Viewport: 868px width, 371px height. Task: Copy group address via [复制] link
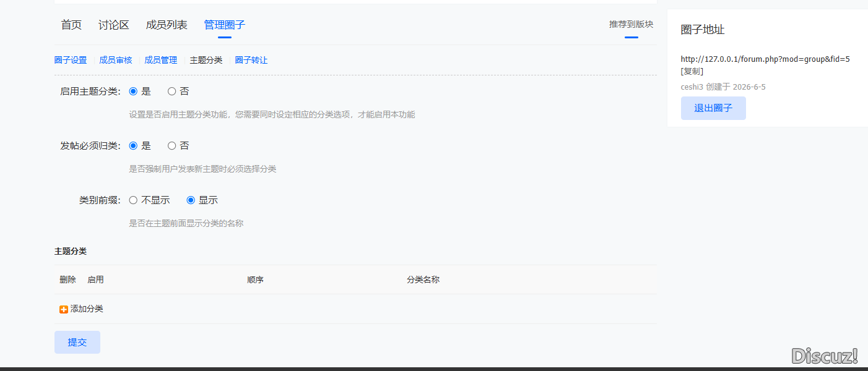(692, 72)
